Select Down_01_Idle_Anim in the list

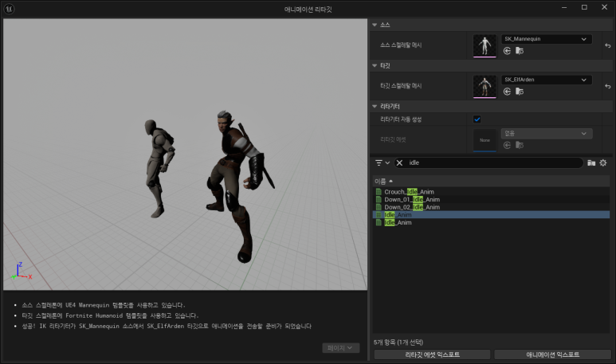491,199
